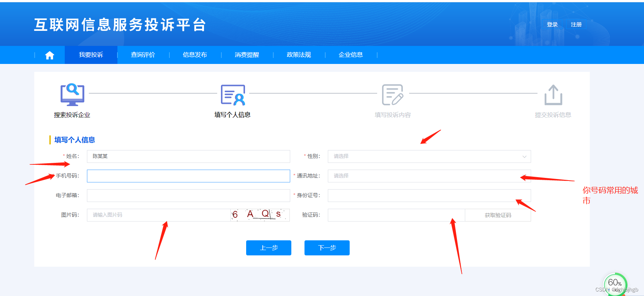This screenshot has height=296, width=644.
Task: Focus the 图片码 input field
Action: pos(158,215)
